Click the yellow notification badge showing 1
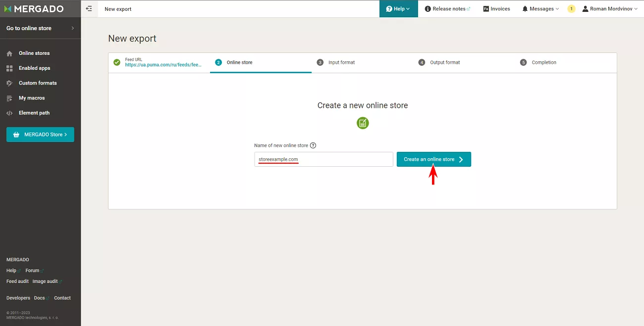644x326 pixels. pos(571,9)
